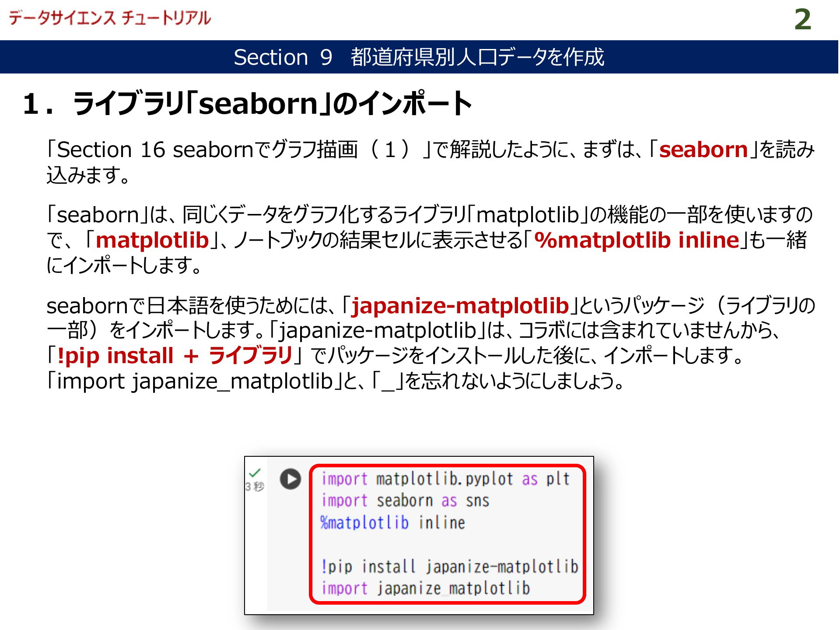The height and width of the screenshot is (630, 840).
Task: Click the heading '1. ライブラリ「seaborn」のインポート'
Action: 248,104
